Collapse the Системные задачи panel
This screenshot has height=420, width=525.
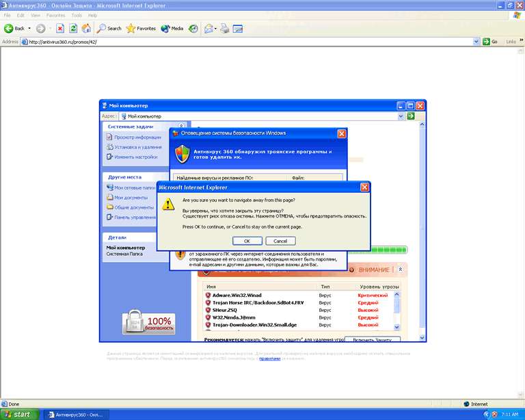[x=181, y=127]
